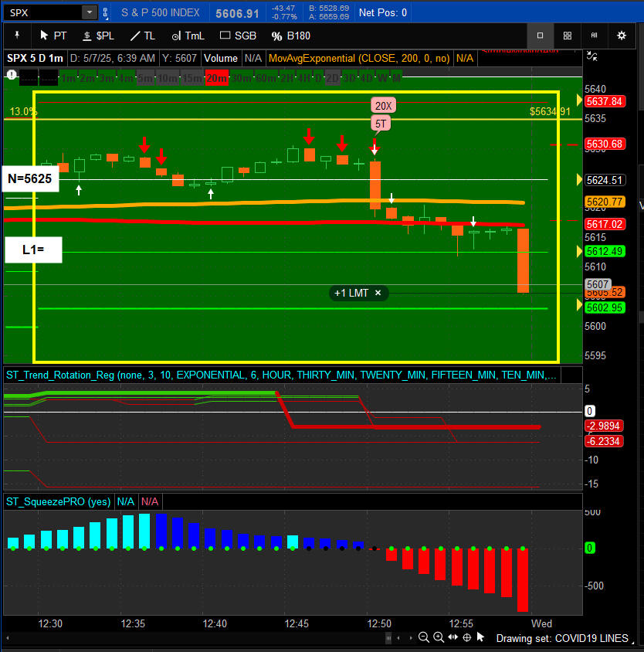Click the 5T chart bubble
644x652 pixels.
pos(381,124)
